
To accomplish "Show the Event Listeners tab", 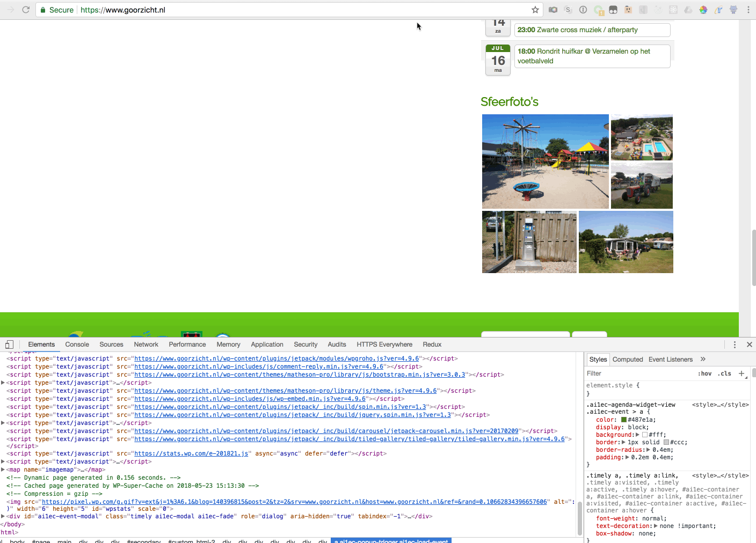I will (x=671, y=359).
